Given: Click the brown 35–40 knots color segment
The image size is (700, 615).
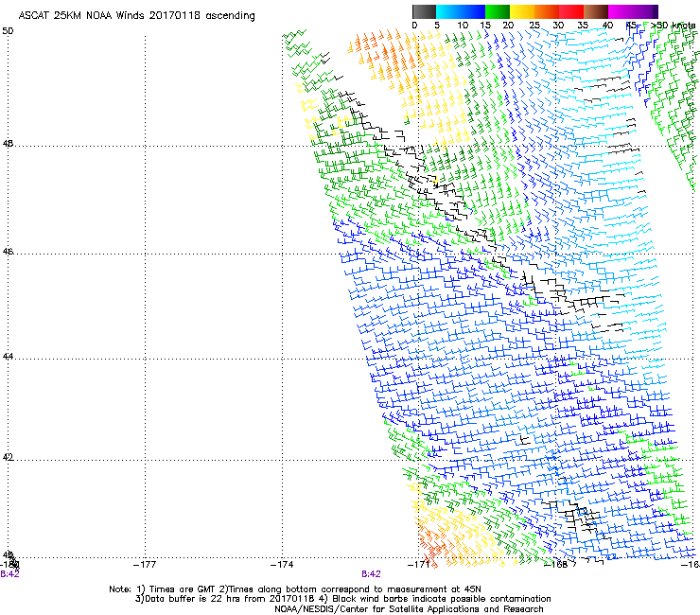Looking at the screenshot, I should pyautogui.click(x=596, y=11).
